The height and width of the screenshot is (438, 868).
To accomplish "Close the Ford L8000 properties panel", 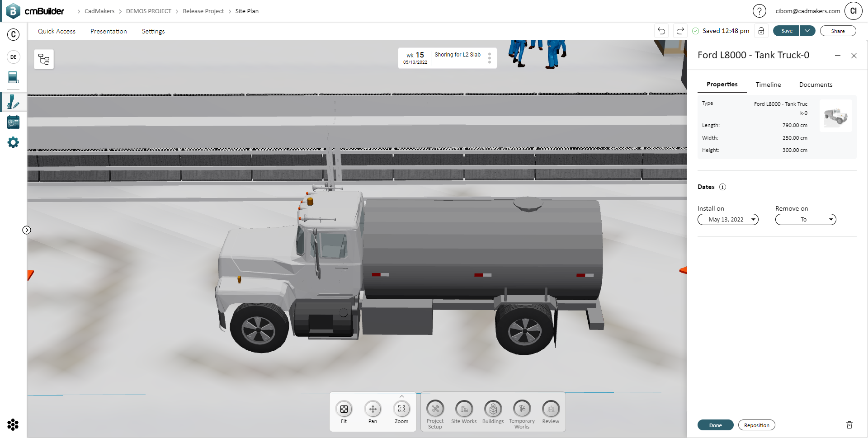I will click(854, 56).
